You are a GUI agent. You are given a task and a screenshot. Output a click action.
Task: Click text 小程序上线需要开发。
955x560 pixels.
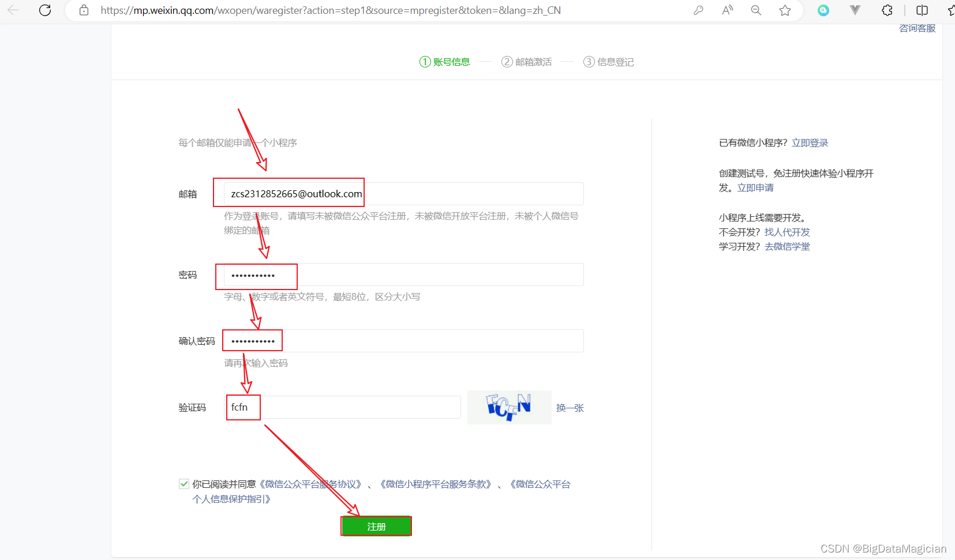pyautogui.click(x=763, y=217)
